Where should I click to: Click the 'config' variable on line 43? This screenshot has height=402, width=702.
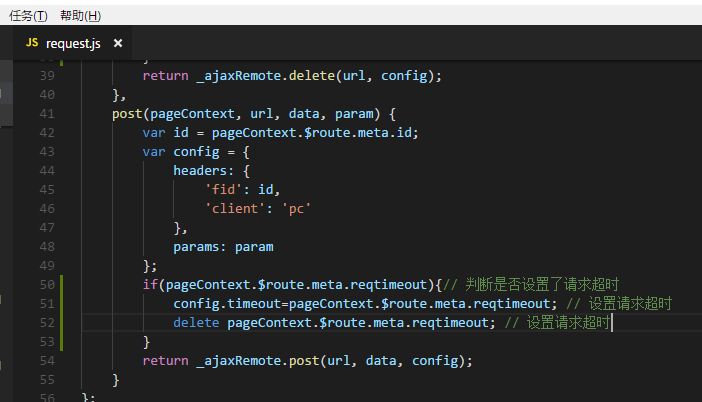click(197, 152)
